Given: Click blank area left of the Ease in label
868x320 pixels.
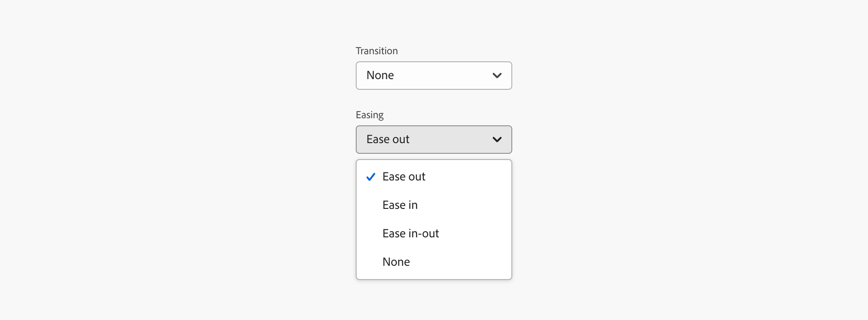Looking at the screenshot, I should (x=370, y=205).
